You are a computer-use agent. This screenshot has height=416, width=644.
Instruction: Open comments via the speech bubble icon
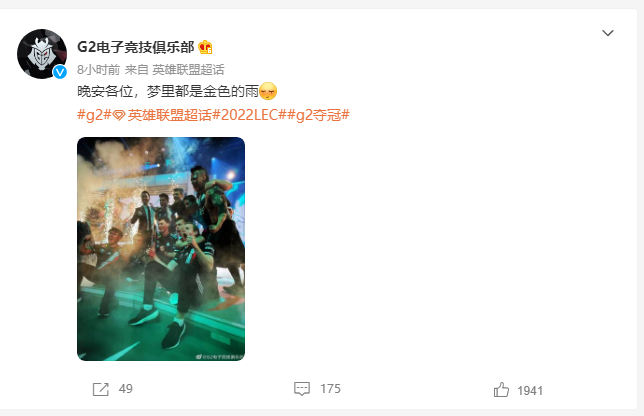(302, 388)
